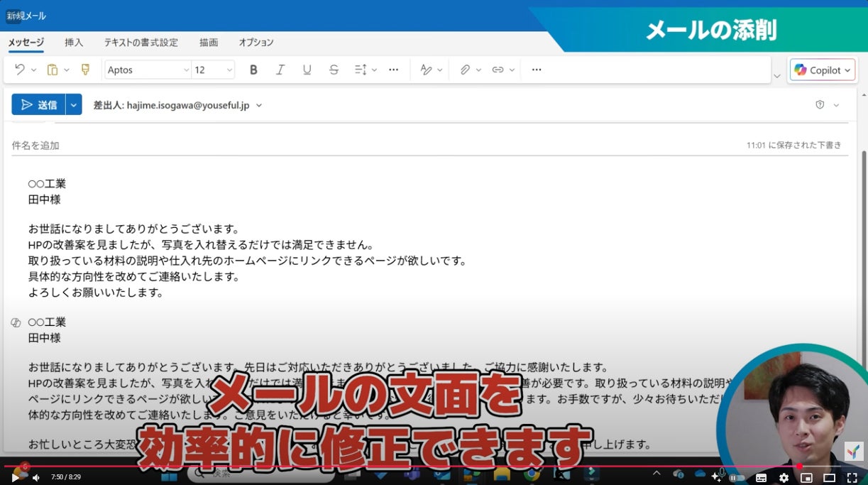Image resolution: width=868 pixels, height=485 pixels.
Task: Click the line 具体的な方向性を改めてご連絡いたします。
Action: 134,276
